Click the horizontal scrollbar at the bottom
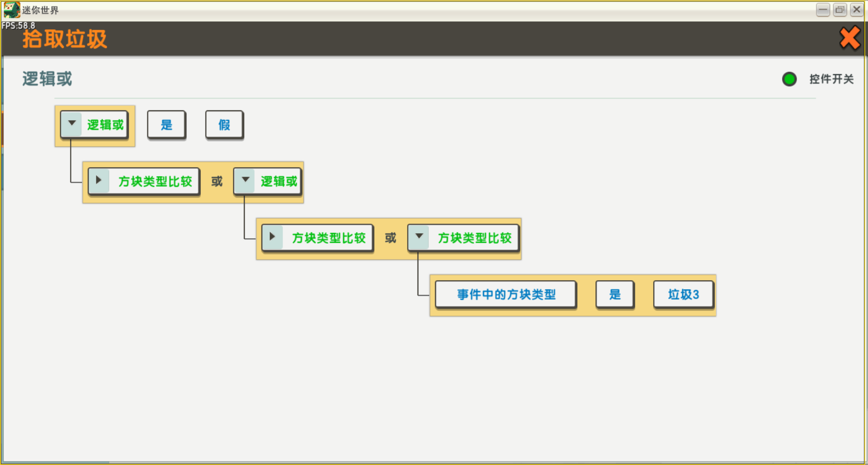The width and height of the screenshot is (868, 465). pyautogui.click(x=56, y=462)
